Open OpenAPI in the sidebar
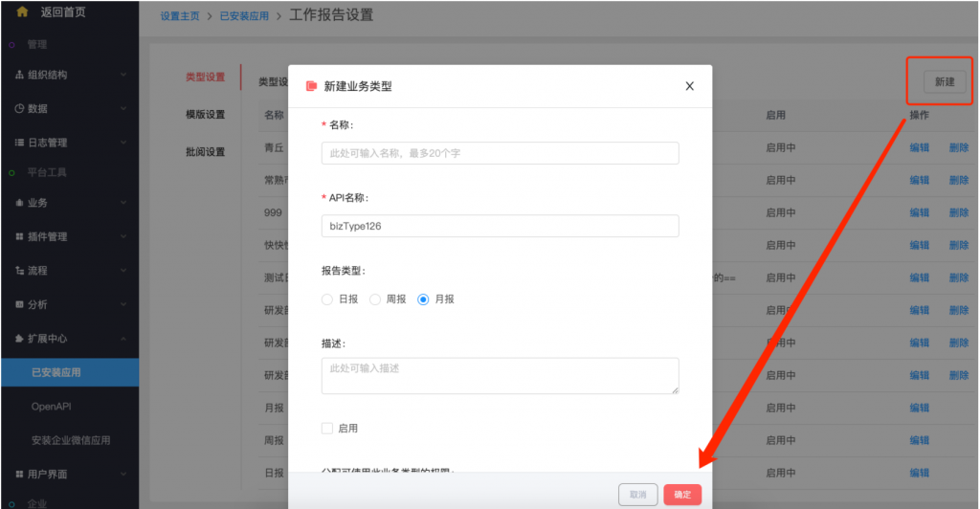The width and height of the screenshot is (980, 509). pyautogui.click(x=52, y=407)
